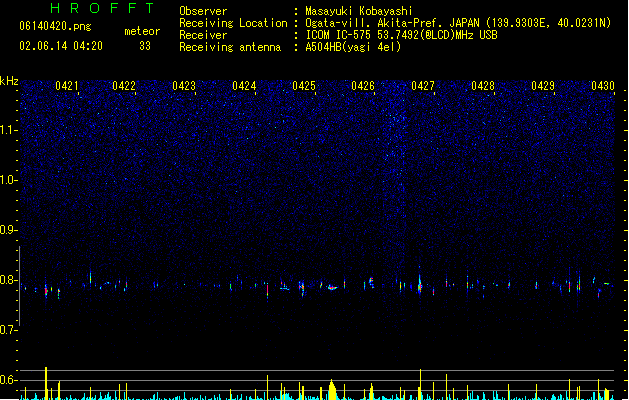Click the 0425 time marker
The image size is (629, 400).
[304, 86]
